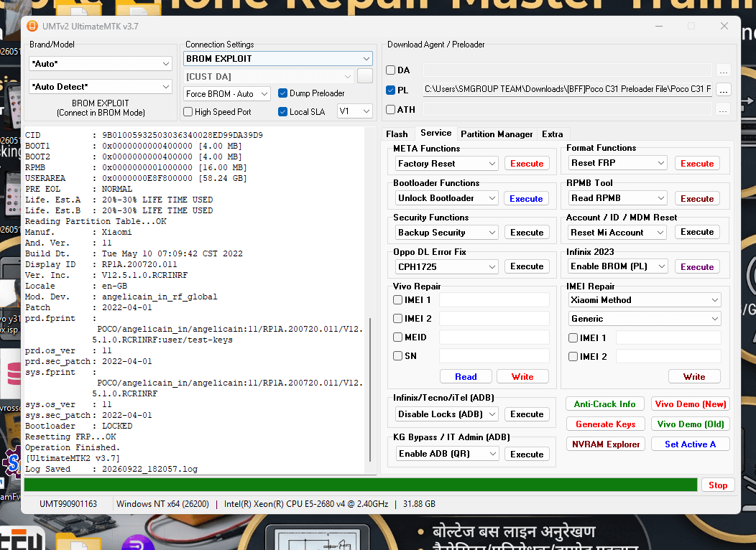
Task: Open Anti-Crack Info
Action: [604, 404]
